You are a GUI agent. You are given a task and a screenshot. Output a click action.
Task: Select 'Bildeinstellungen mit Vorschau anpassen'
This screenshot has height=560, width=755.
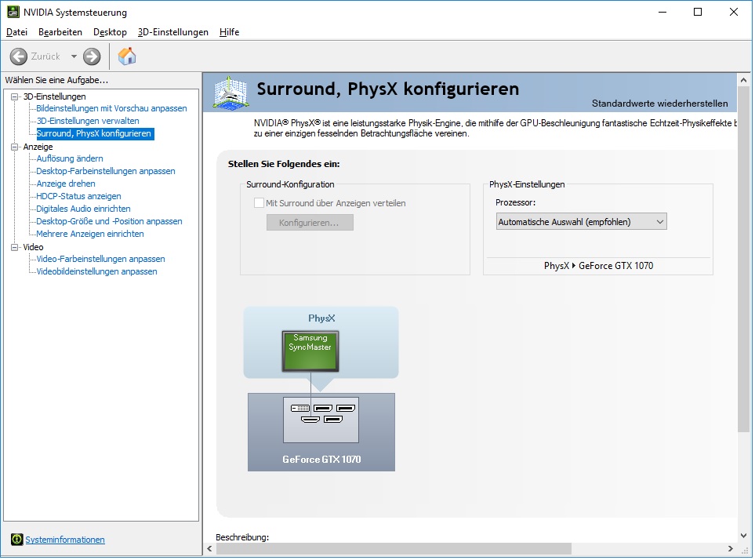[x=111, y=108]
